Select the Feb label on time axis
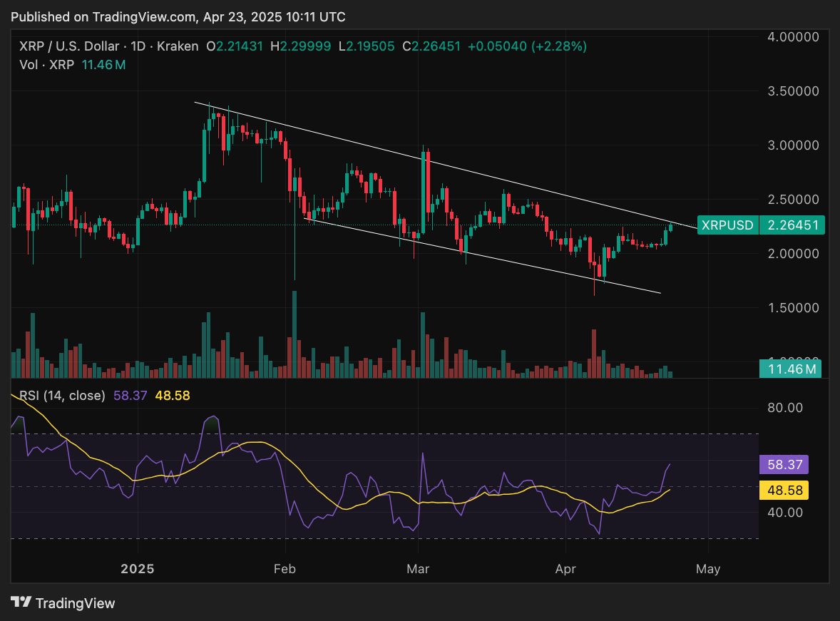 pyautogui.click(x=285, y=569)
